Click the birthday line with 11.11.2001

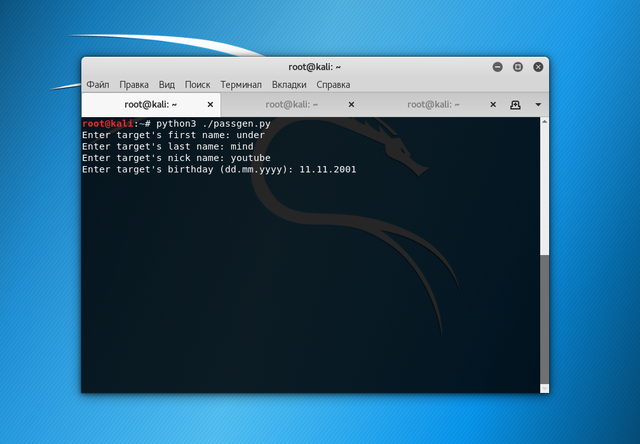(x=219, y=169)
